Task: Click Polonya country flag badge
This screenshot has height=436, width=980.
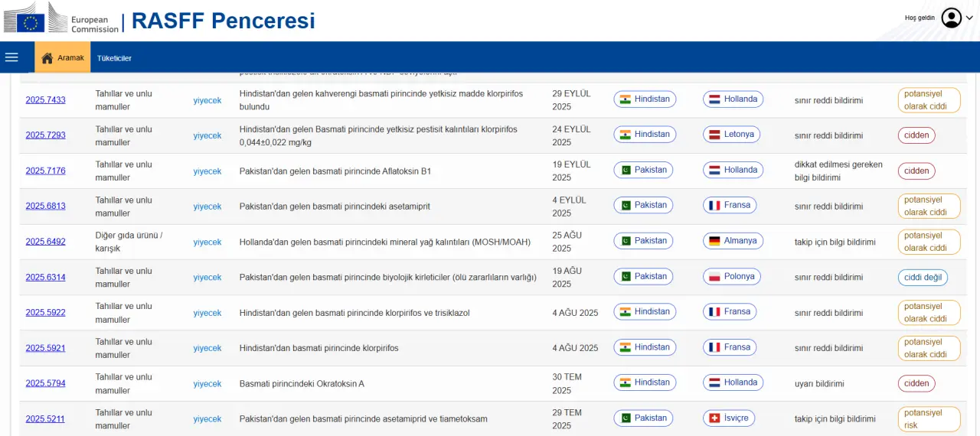Action: (x=732, y=276)
